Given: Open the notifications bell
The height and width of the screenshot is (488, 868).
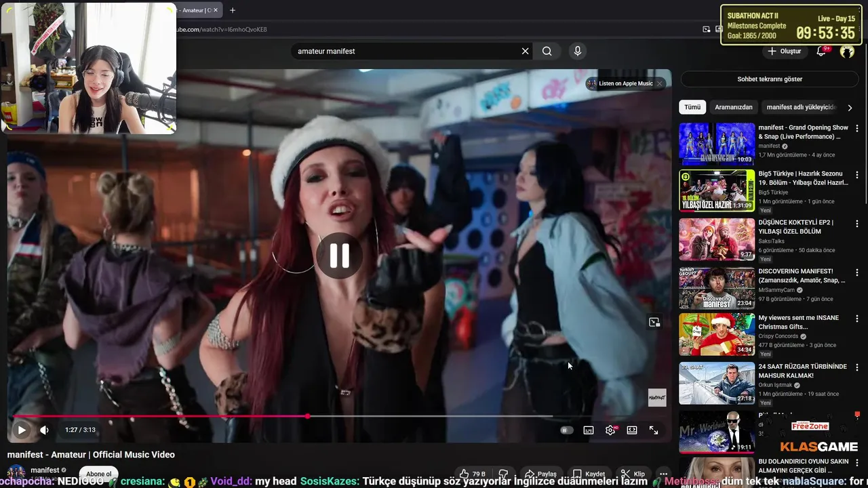Looking at the screenshot, I should pos(822,51).
